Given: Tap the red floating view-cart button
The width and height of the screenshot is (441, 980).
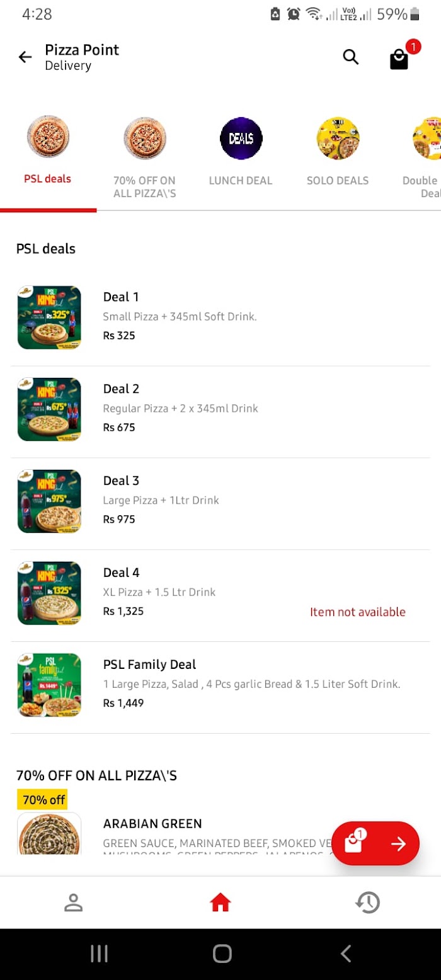Looking at the screenshot, I should tap(375, 843).
